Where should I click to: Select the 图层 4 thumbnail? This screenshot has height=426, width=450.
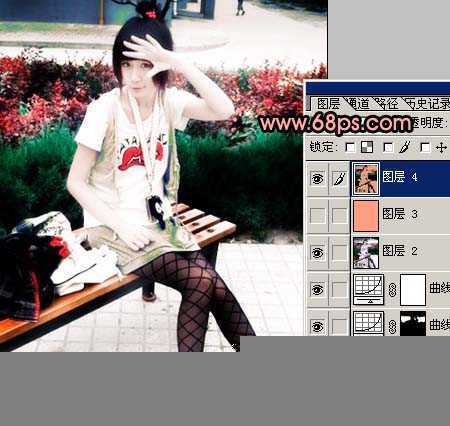pos(366,179)
